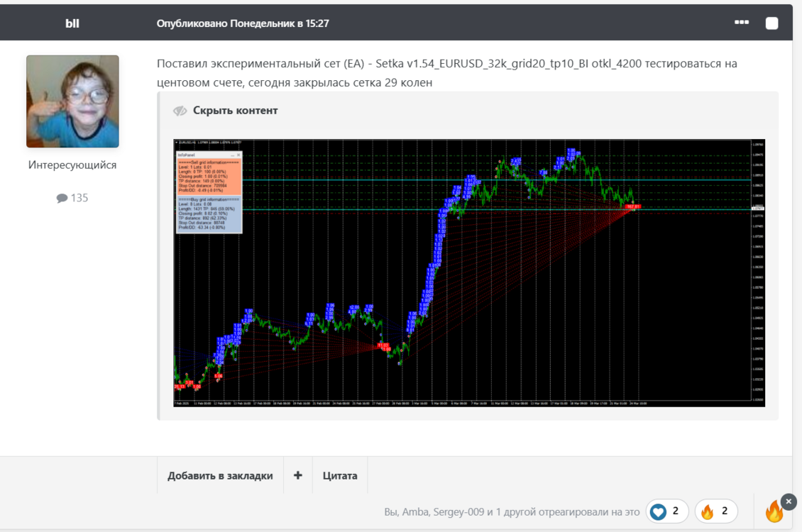Collapse spoiler with Скрыть контент
Screen dimensions: 802x532
click(235, 111)
